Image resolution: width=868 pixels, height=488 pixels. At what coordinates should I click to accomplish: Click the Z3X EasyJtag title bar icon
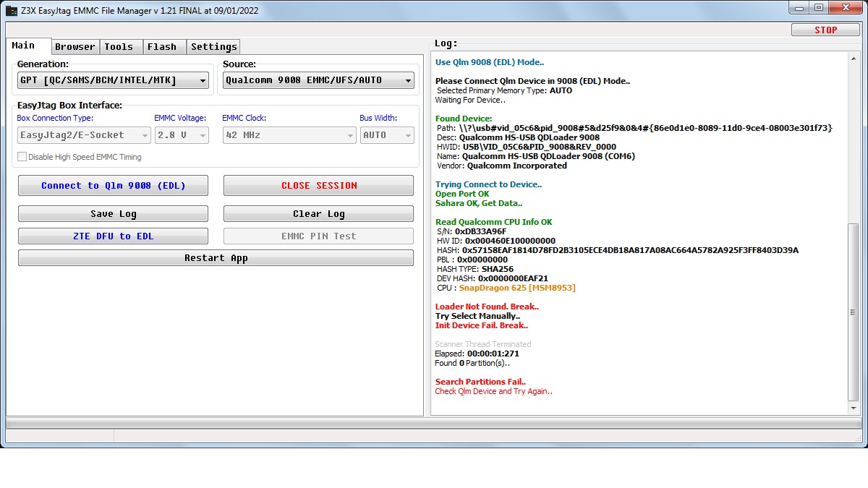pos(12,11)
